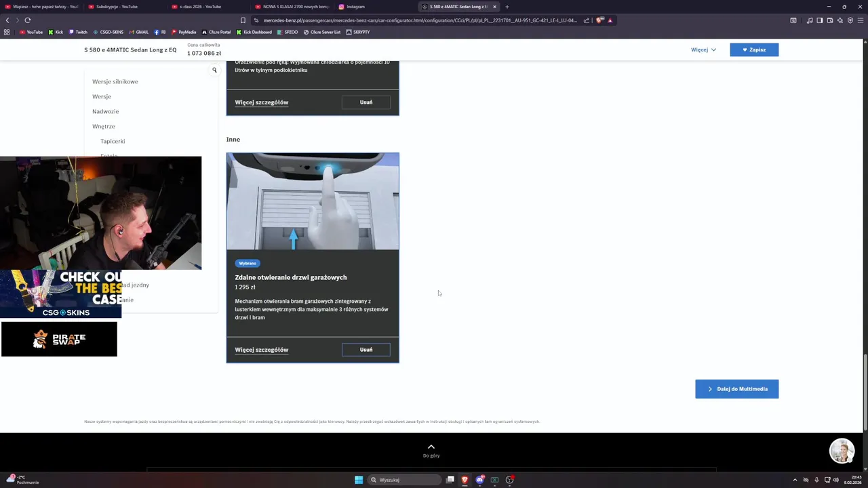868x488 pixels.
Task: Open the weather widget on taskbar
Action: point(23,480)
